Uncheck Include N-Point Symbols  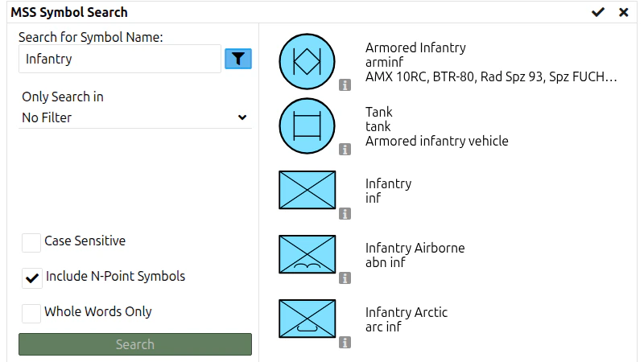click(x=32, y=278)
